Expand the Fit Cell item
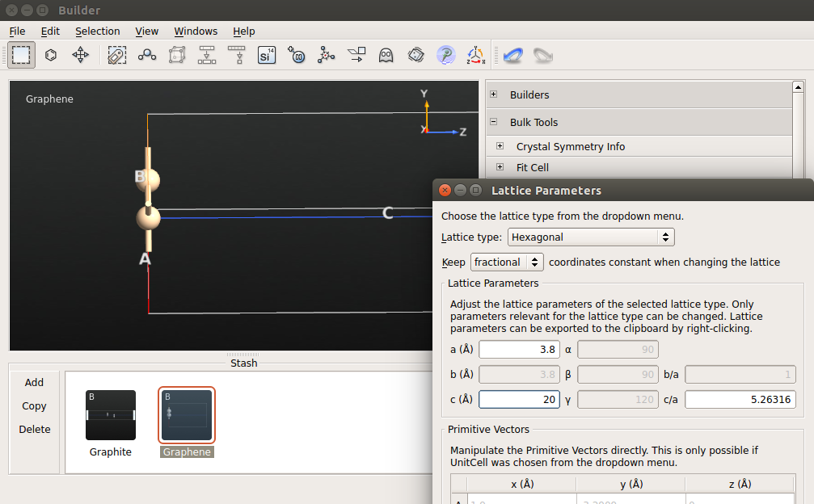The width and height of the screenshot is (814, 504). (500, 167)
